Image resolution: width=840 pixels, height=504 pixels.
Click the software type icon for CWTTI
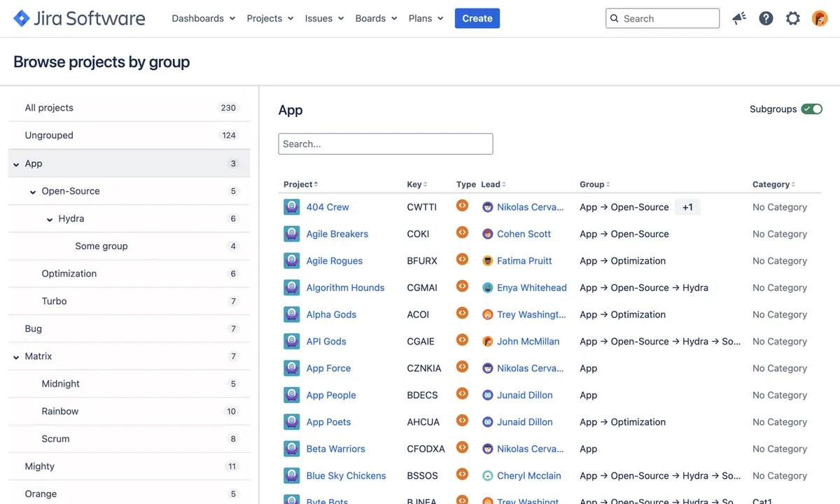point(462,206)
